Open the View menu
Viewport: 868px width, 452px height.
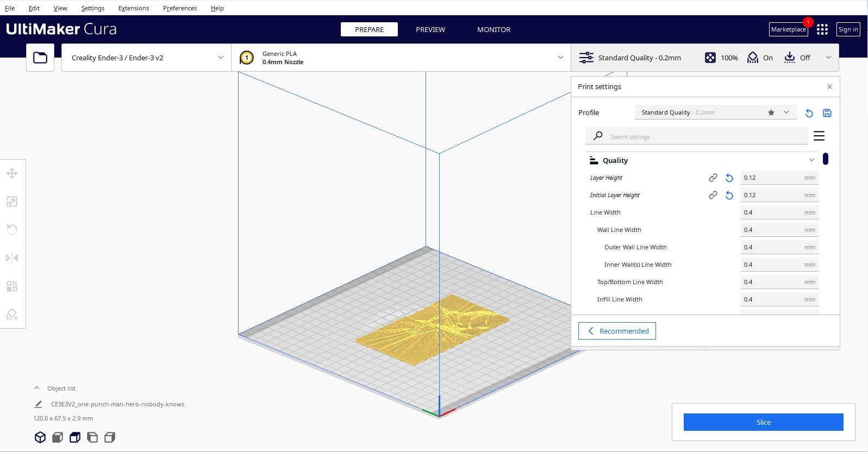point(60,8)
